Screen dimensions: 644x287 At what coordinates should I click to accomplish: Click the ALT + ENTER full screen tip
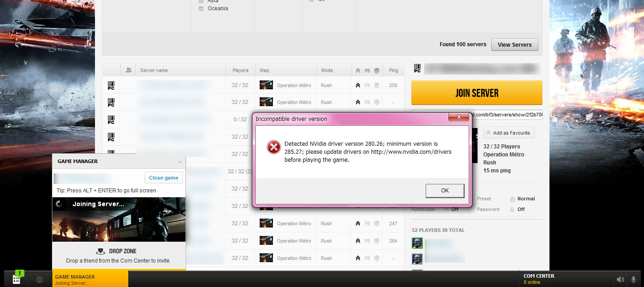pyautogui.click(x=107, y=191)
